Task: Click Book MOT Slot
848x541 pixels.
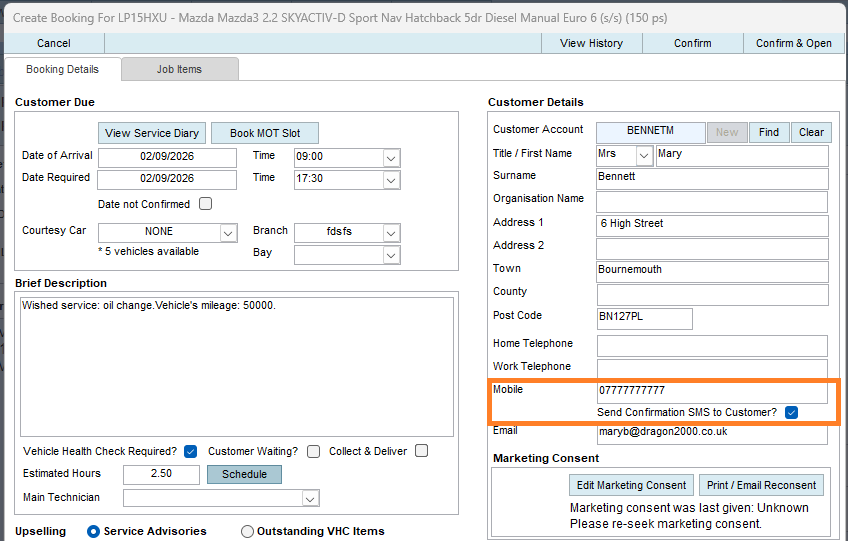Action: tap(265, 133)
